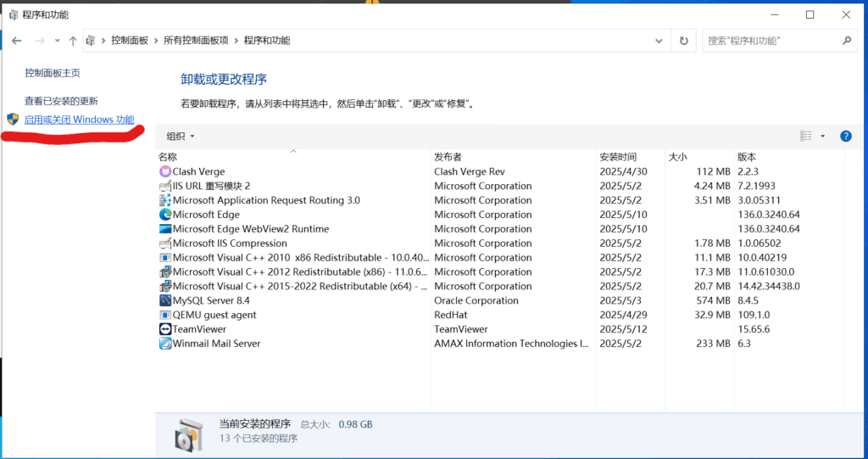
Task: Click the QEMU guest agent icon
Action: 165,315
